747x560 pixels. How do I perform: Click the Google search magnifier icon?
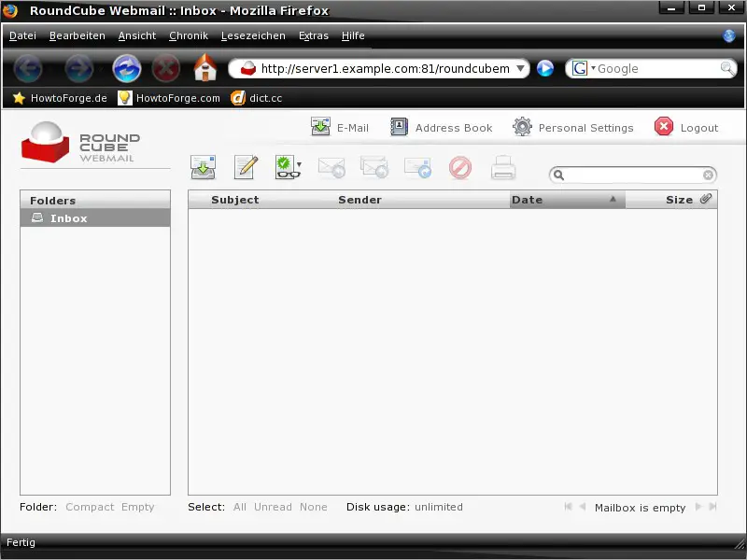(x=727, y=68)
